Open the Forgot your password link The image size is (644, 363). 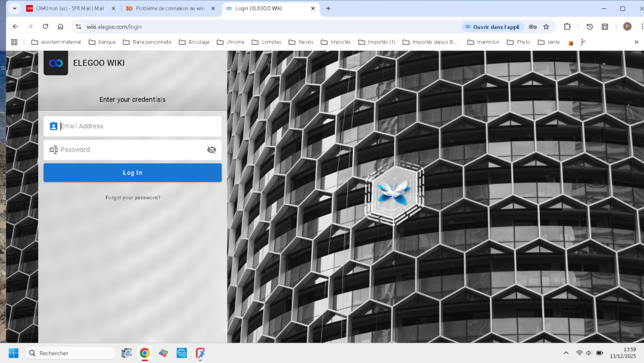tap(133, 198)
